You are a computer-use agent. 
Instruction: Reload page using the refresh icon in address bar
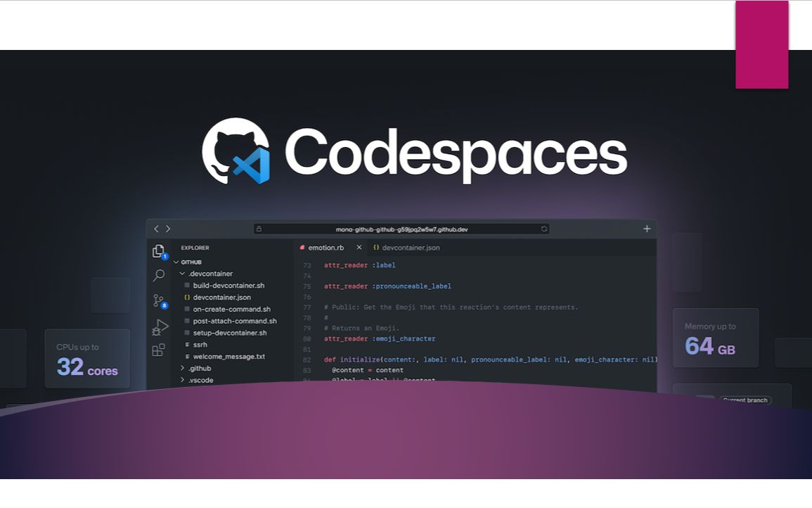point(543,229)
